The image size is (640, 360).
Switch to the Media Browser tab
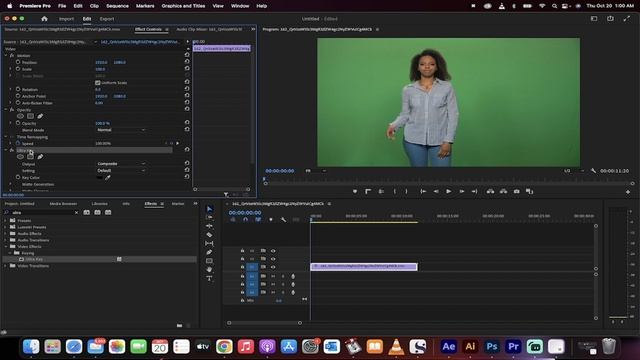[x=63, y=204]
